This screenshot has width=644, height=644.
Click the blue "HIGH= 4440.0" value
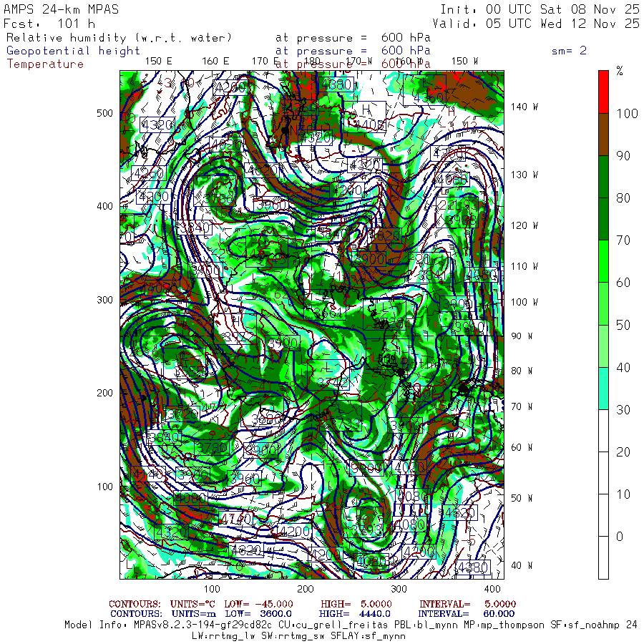click(x=354, y=614)
